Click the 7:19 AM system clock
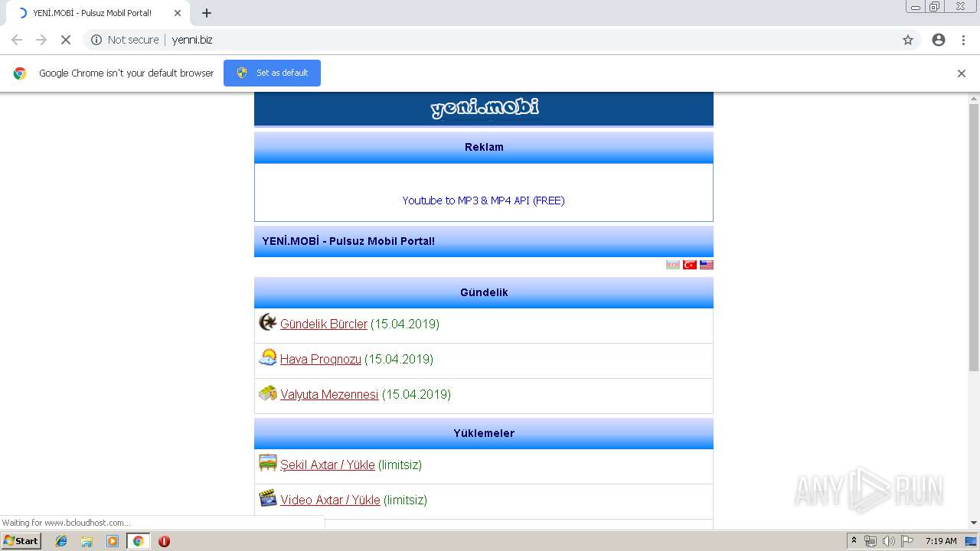980x551 pixels. click(x=941, y=541)
